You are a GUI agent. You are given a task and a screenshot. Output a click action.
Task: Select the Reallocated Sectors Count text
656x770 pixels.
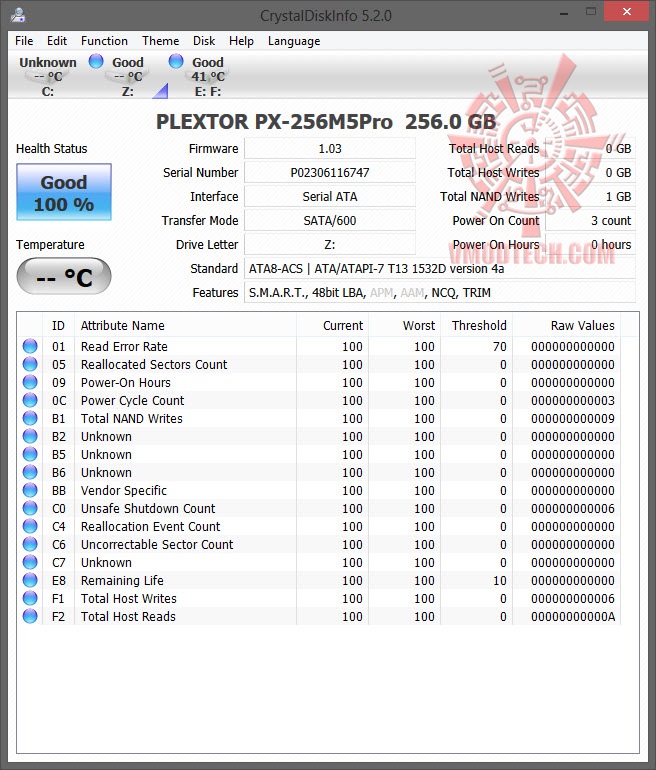coord(154,364)
